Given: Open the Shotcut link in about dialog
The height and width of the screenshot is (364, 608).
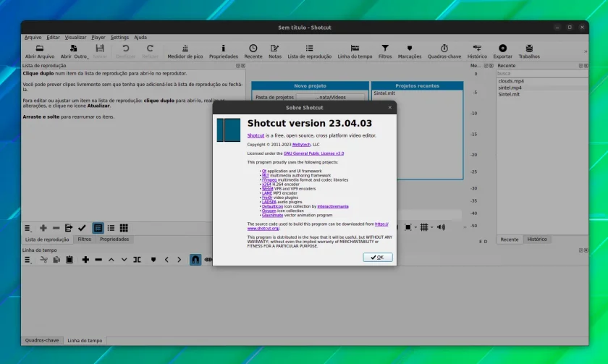Looking at the screenshot, I should point(256,135).
